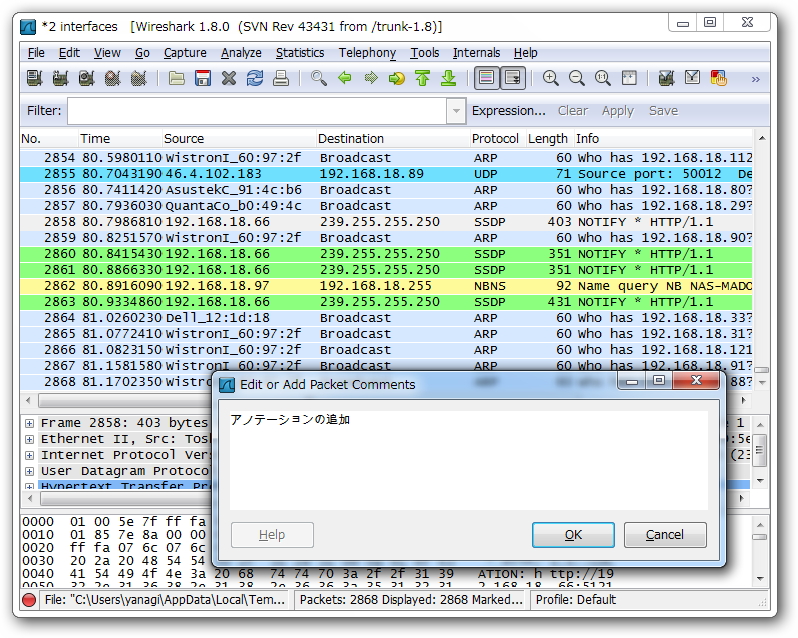Click OK in Packet Comments dialog
The height and width of the screenshot is (638, 798).
pyautogui.click(x=573, y=535)
